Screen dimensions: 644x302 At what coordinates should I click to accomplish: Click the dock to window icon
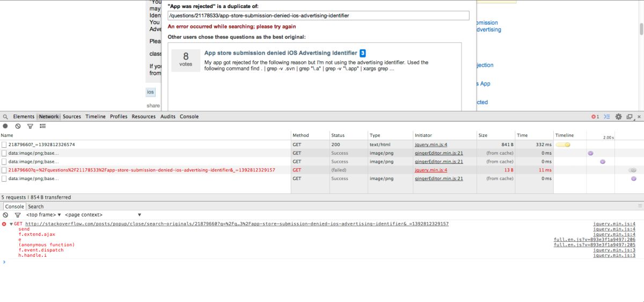click(x=630, y=117)
